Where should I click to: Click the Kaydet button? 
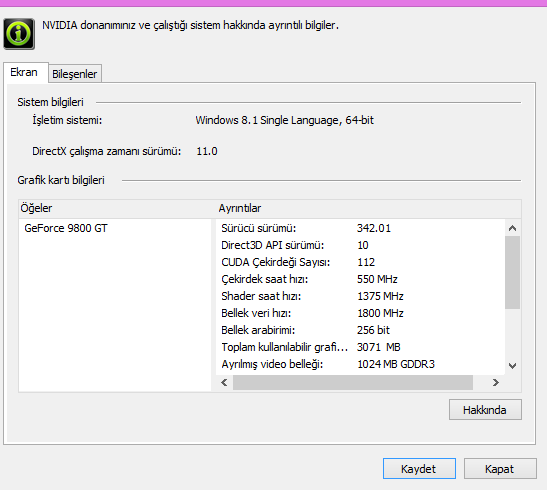419,469
